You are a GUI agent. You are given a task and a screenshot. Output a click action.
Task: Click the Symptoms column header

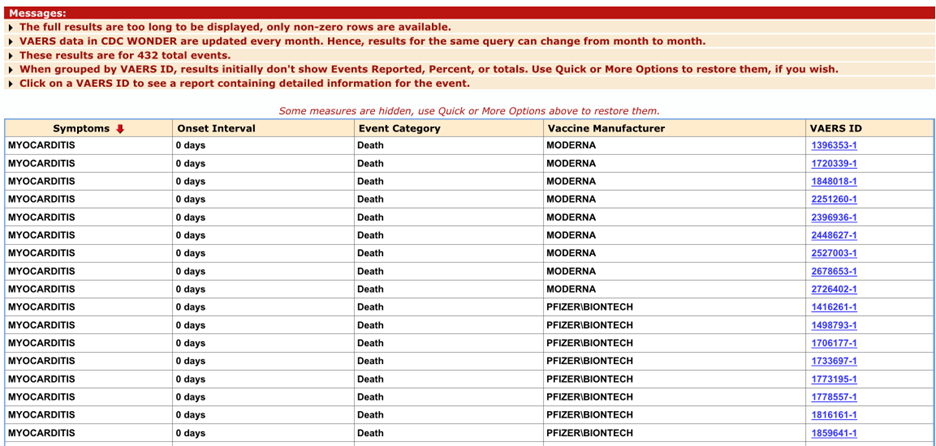point(81,128)
